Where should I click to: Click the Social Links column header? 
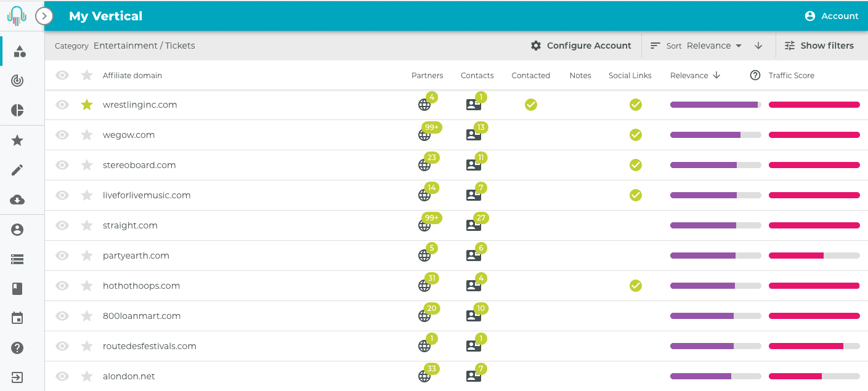pyautogui.click(x=630, y=75)
